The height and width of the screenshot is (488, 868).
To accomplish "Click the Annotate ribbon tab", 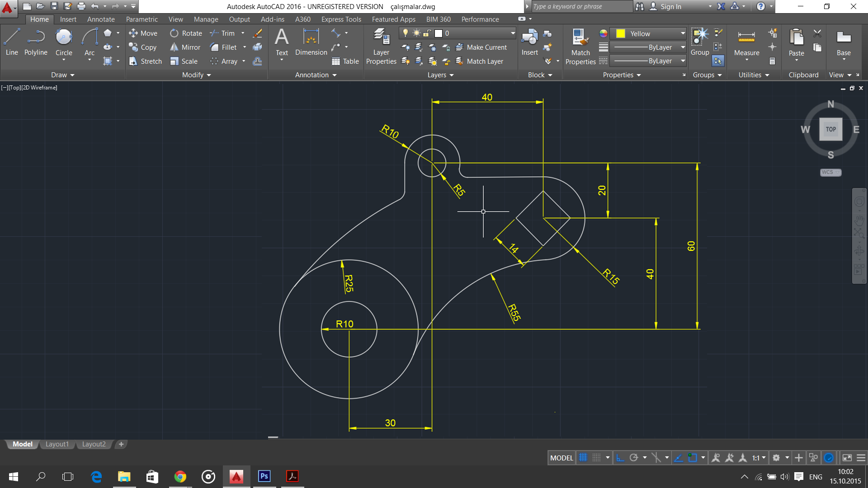I will click(x=100, y=19).
